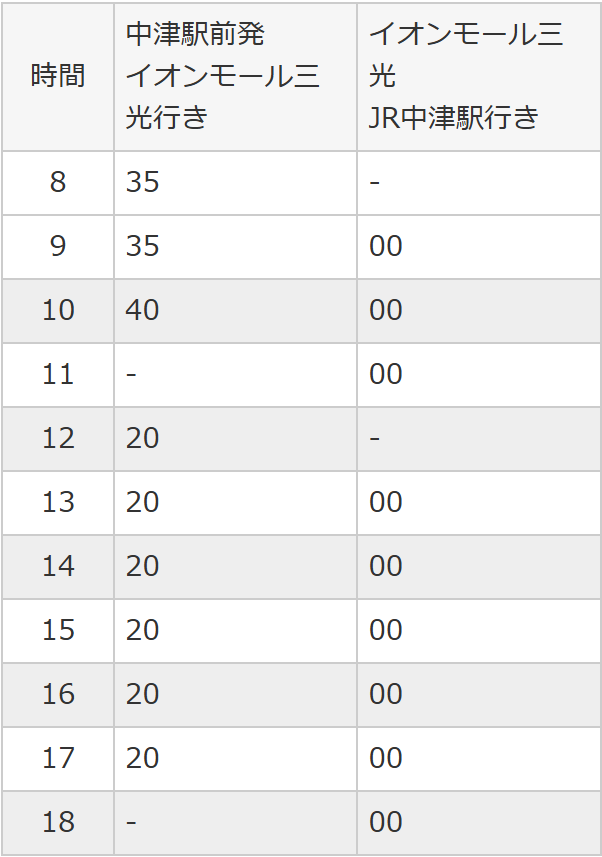Image resolution: width=602 pixels, height=857 pixels.
Task: Click the 中津駅前発 イオンモール三光行き header
Action: point(223,77)
